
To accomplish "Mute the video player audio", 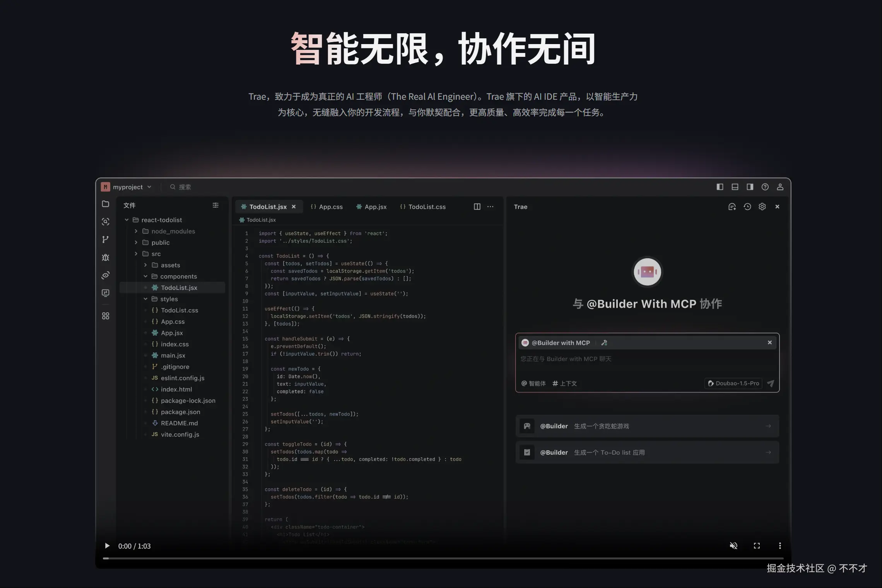I will coord(733,545).
